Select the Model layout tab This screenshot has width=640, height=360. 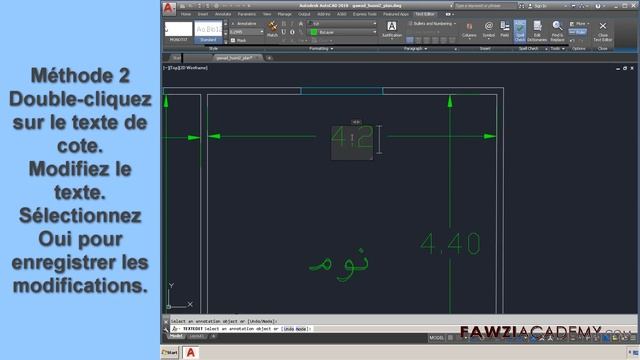(176, 336)
